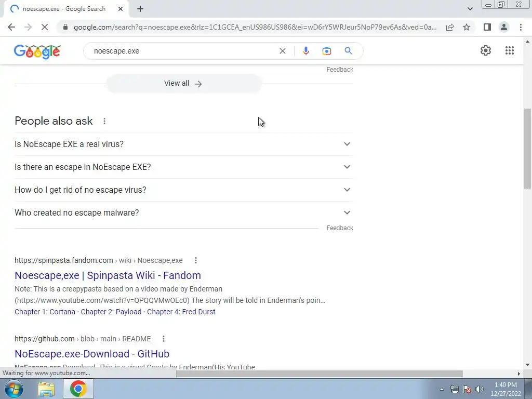Open Chrome three-dot menu
The image size is (532, 399).
click(x=521, y=27)
